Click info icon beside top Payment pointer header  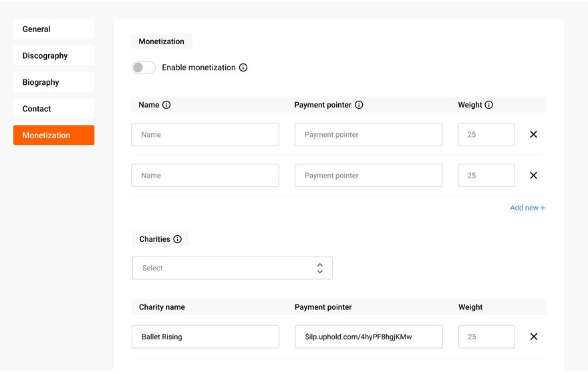(359, 105)
